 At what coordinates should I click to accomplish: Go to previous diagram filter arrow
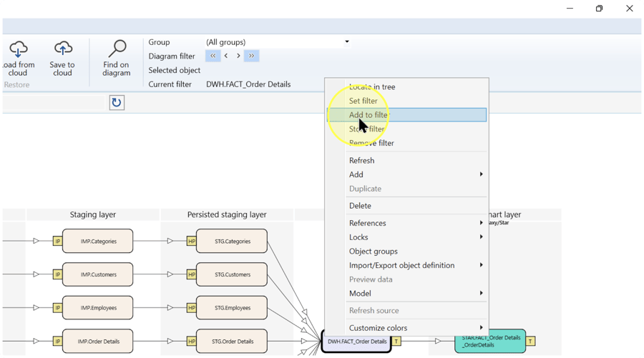click(x=226, y=56)
